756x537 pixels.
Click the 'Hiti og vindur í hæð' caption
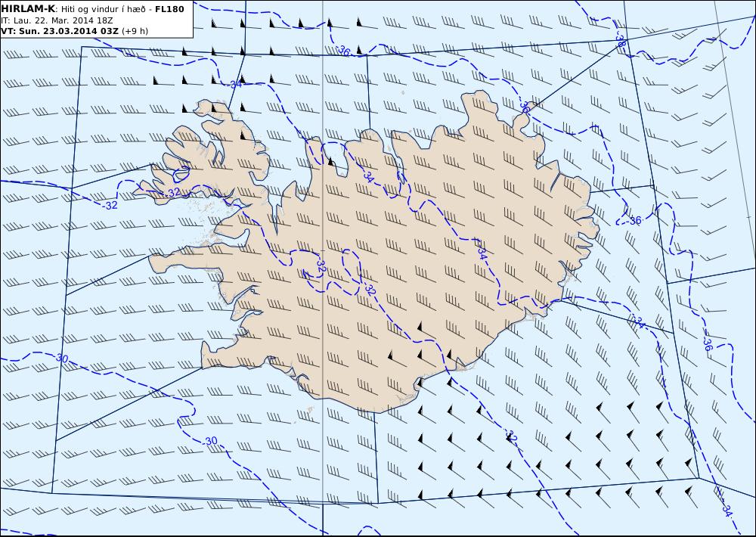click(x=103, y=8)
